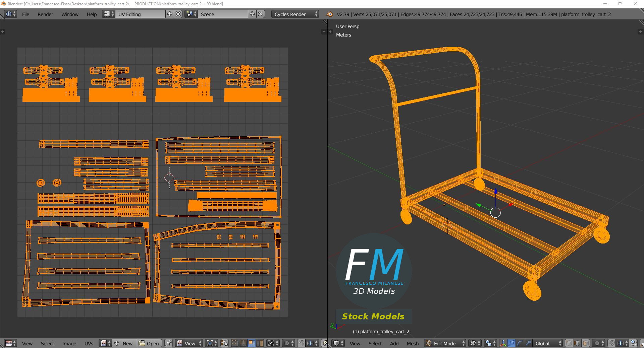
Task: Select mesh edge select mode
Action: 577,343
